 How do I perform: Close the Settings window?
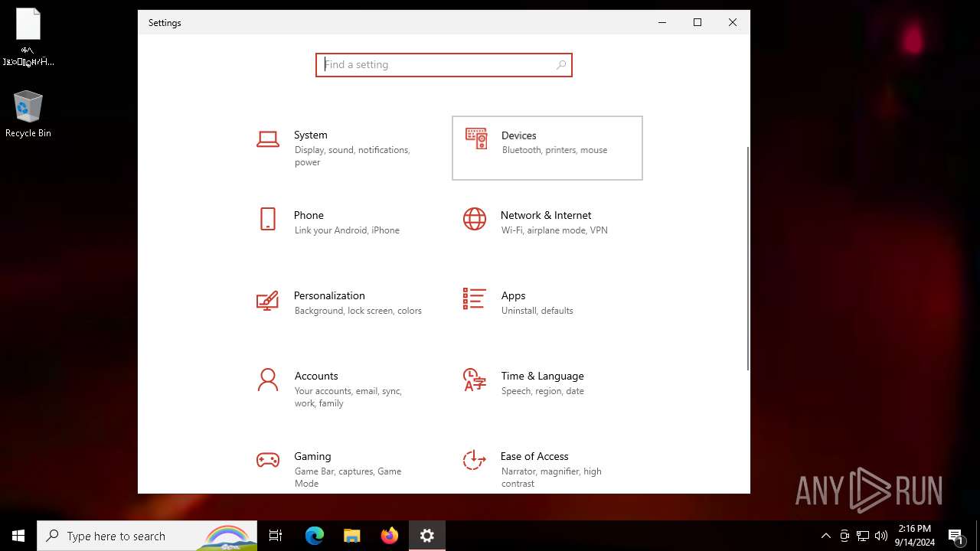733,22
